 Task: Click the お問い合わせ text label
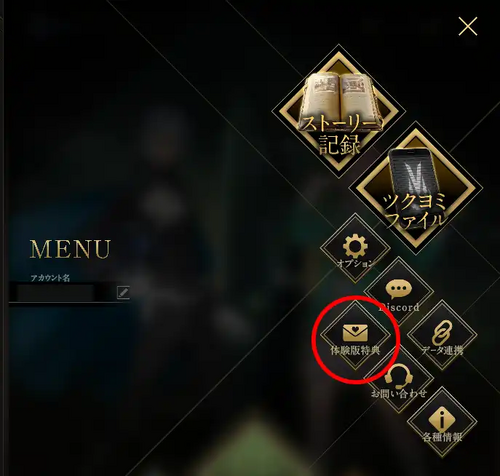(399, 393)
